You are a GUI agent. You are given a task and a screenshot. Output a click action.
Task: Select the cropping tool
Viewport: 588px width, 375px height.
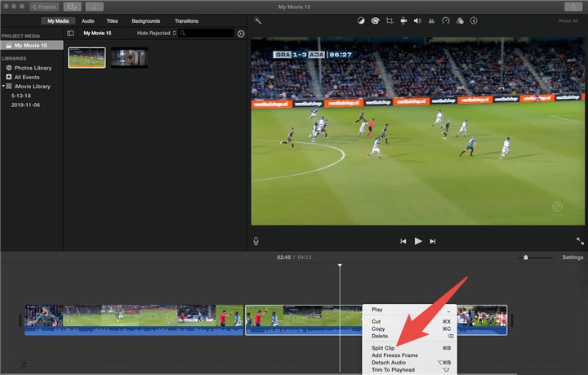tap(390, 20)
